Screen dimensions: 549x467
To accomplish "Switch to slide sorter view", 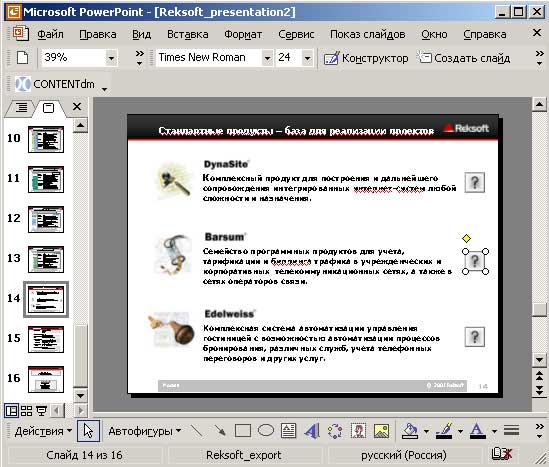I will coord(26,410).
